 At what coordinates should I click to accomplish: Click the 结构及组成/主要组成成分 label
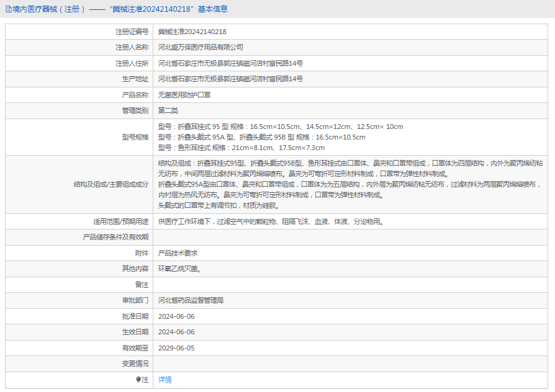click(x=111, y=184)
